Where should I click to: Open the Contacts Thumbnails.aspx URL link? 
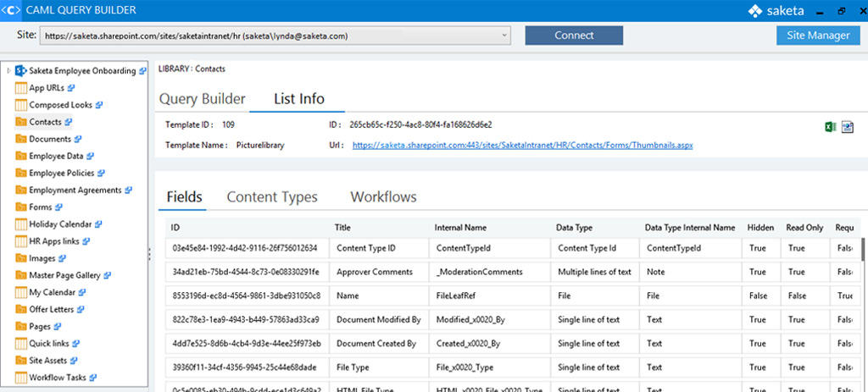(x=522, y=146)
